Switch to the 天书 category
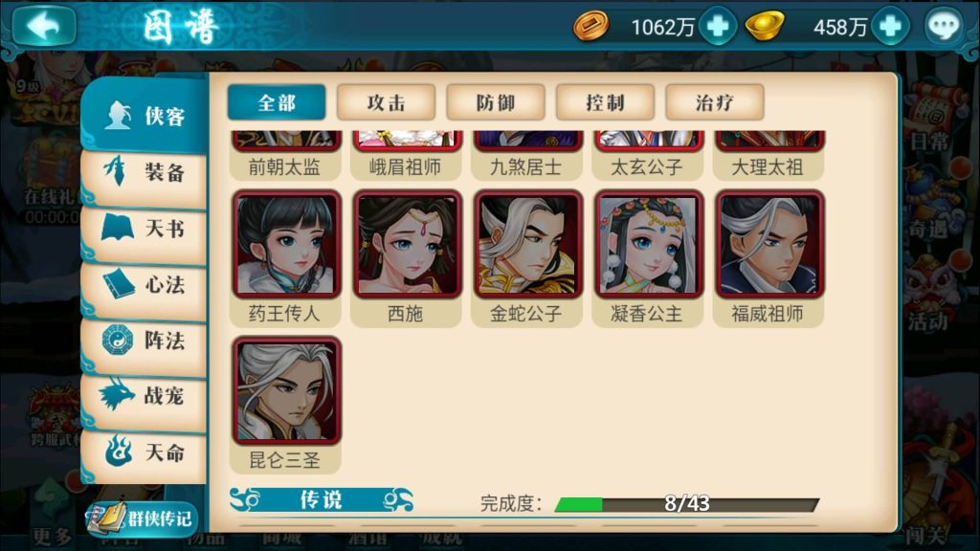This screenshot has width=980, height=551. pyautogui.click(x=145, y=229)
